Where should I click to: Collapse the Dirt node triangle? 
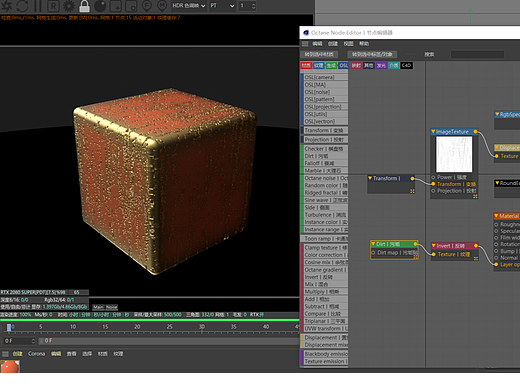coord(373,244)
